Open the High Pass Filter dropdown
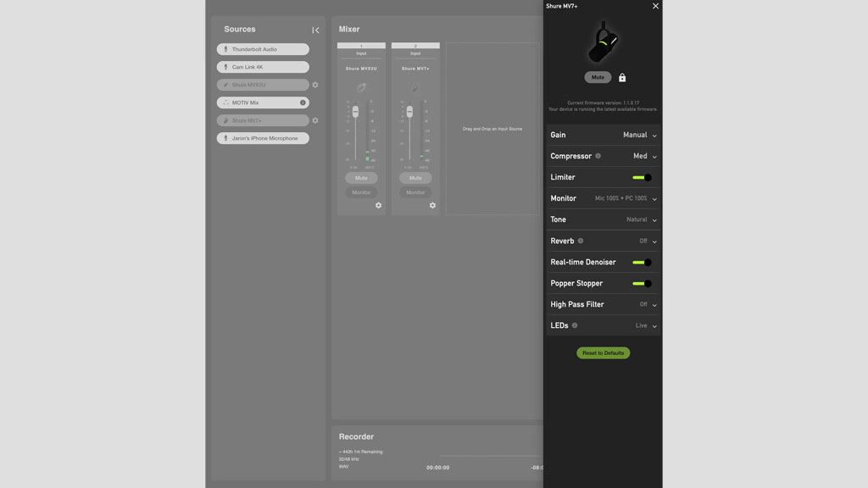 648,304
